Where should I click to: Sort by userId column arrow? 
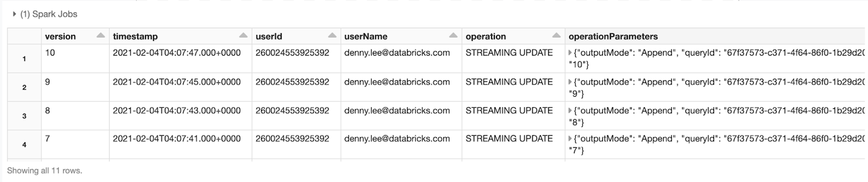coord(332,36)
